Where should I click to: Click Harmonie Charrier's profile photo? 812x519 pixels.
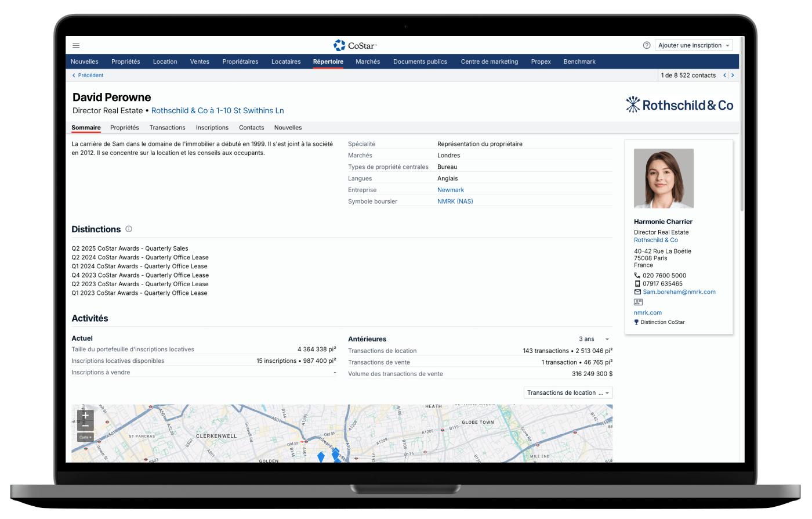[x=664, y=179]
